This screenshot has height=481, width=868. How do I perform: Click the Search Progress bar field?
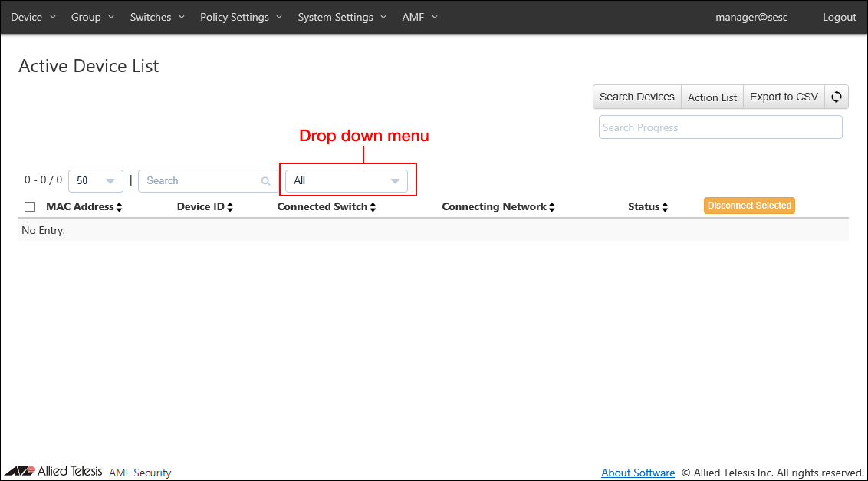pos(720,127)
